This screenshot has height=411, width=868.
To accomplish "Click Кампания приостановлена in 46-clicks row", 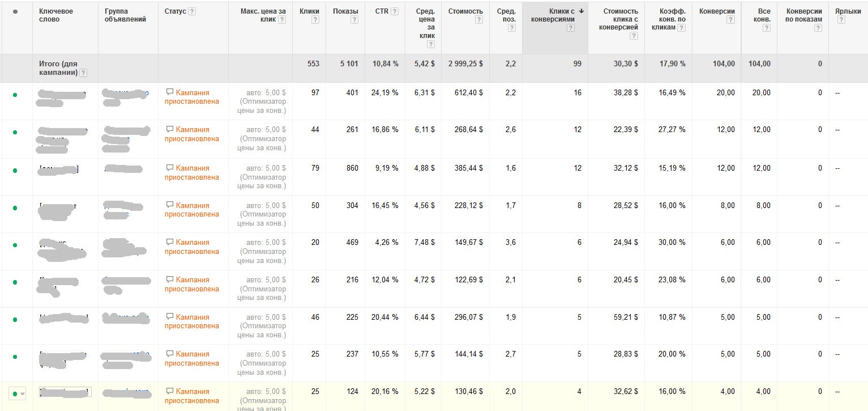I will click(192, 321).
